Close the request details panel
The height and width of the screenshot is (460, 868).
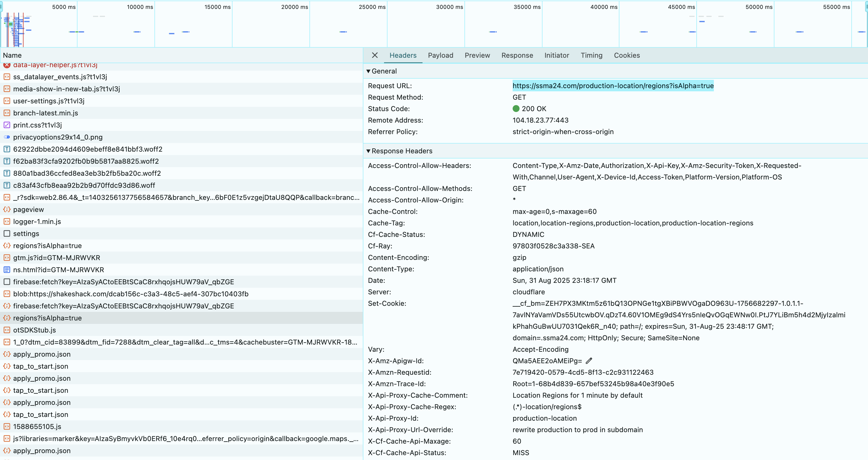(x=375, y=55)
